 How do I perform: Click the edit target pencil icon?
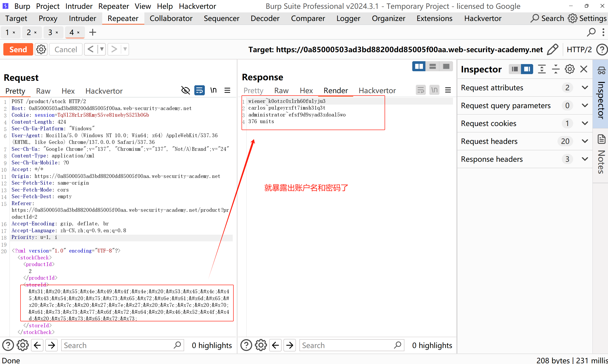pyautogui.click(x=552, y=49)
